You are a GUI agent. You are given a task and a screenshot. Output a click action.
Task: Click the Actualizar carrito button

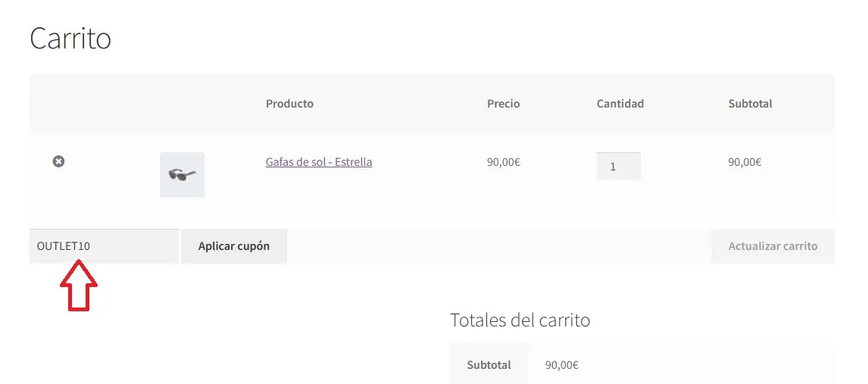(773, 246)
